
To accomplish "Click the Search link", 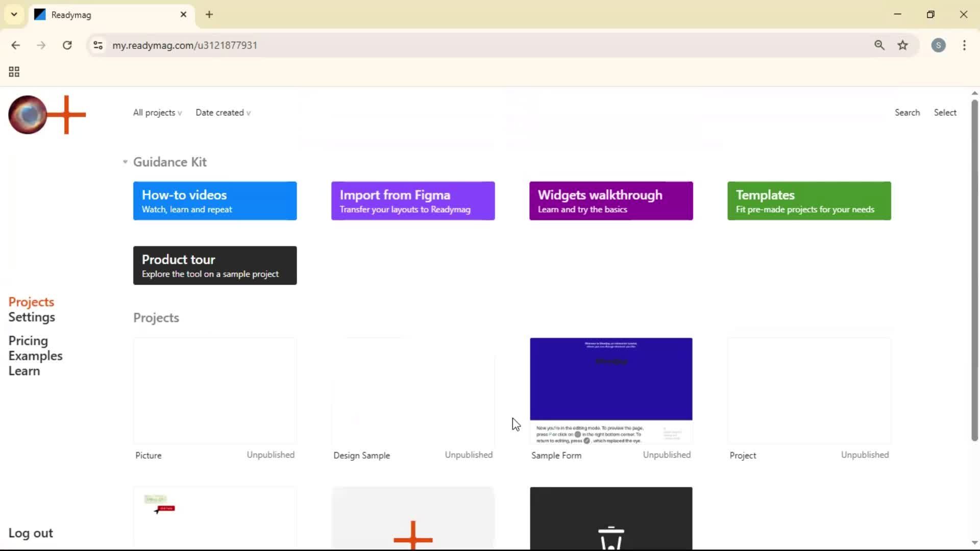I will (907, 112).
